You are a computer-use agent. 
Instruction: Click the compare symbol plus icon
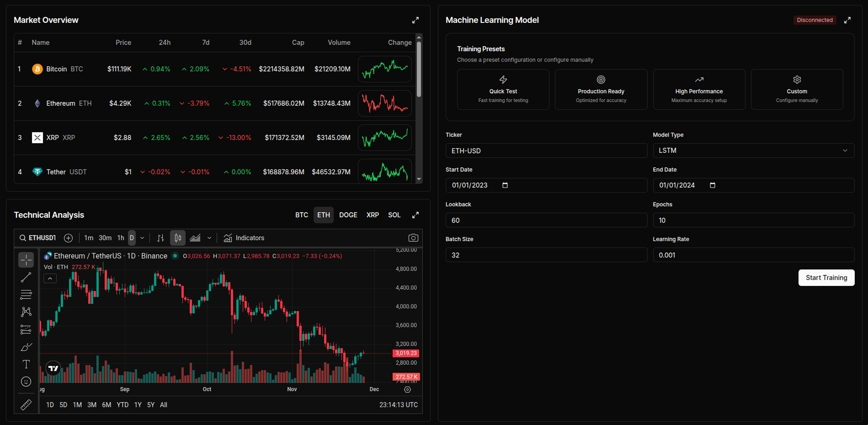(x=68, y=238)
